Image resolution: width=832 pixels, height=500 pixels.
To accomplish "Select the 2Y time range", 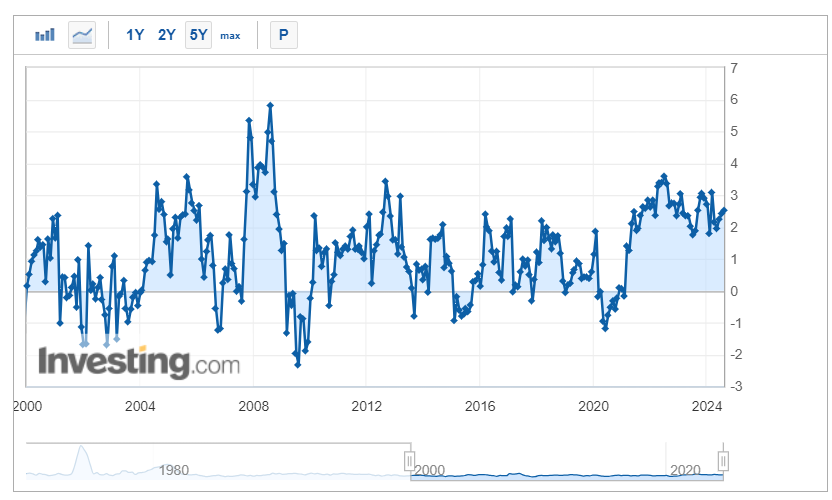I will 167,35.
